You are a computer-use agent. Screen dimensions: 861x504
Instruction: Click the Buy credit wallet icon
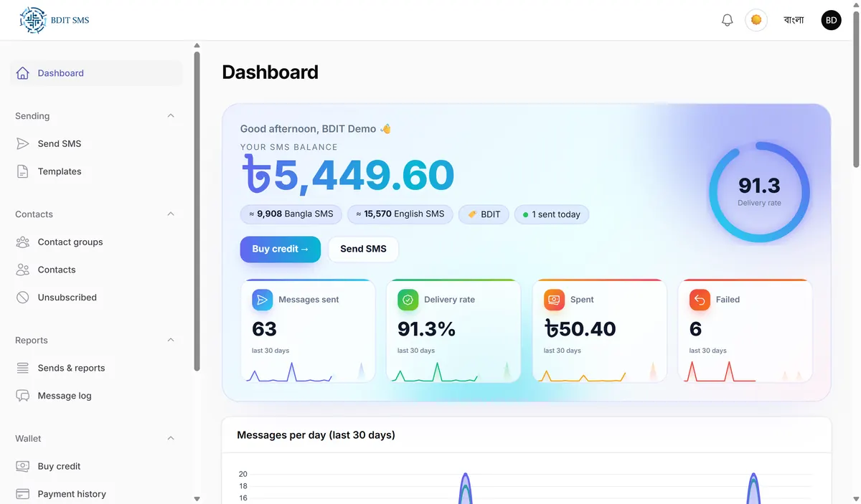23,466
